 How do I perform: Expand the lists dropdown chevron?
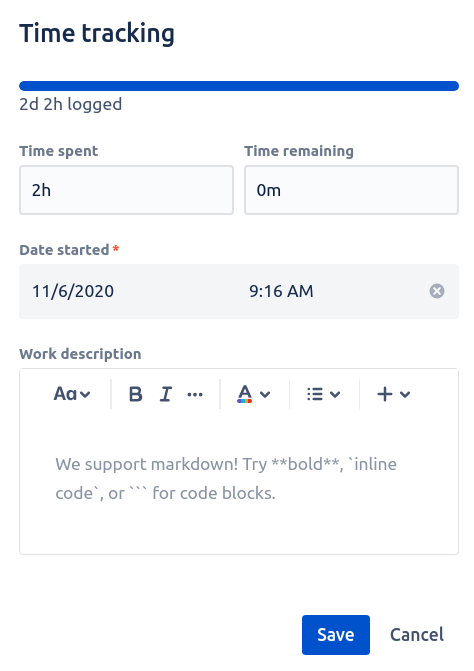[335, 395]
